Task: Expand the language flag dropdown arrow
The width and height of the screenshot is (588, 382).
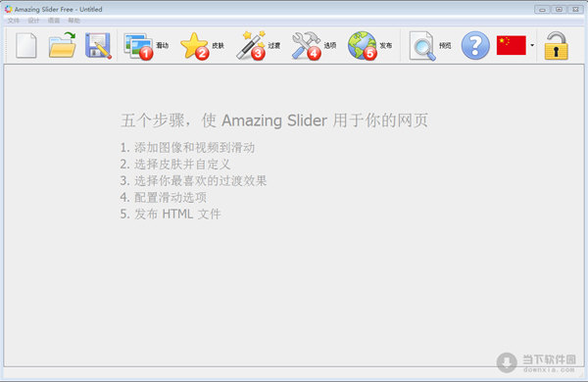Action: (x=532, y=45)
